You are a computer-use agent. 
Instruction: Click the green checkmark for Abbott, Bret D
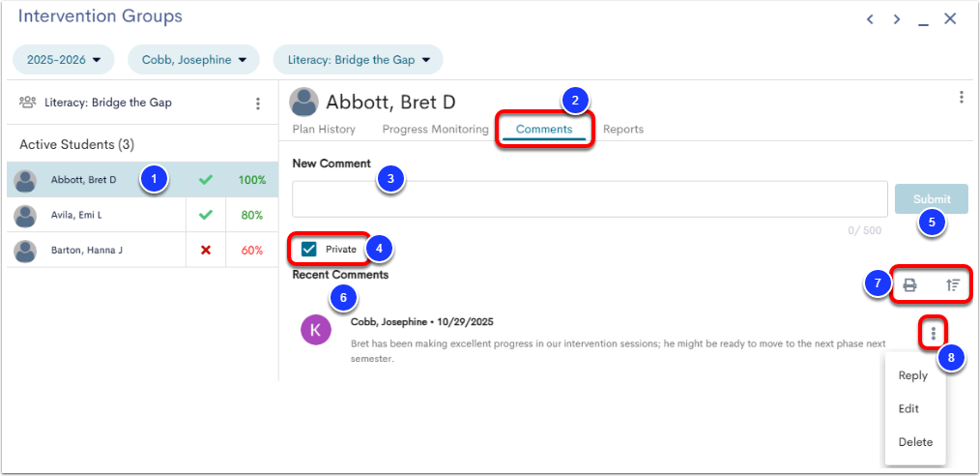[206, 180]
